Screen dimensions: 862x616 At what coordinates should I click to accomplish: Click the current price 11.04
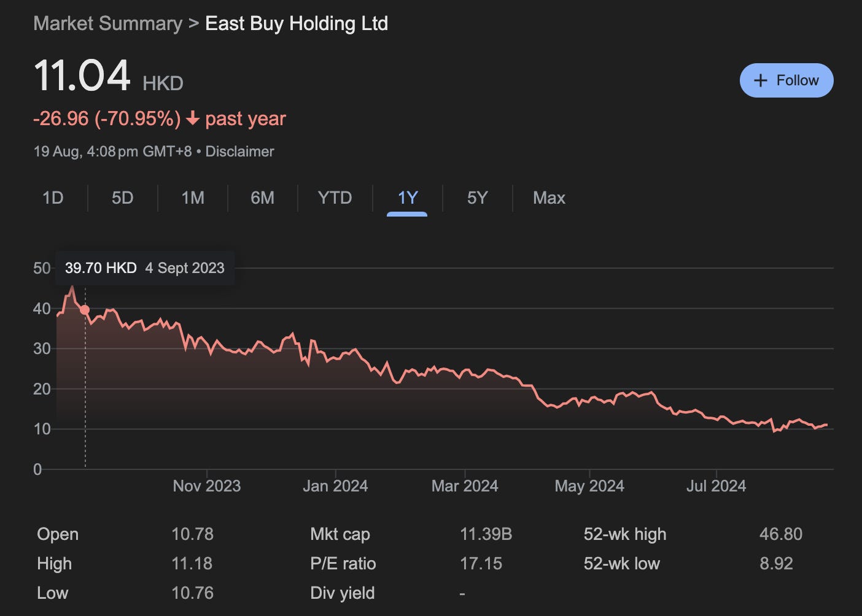pyautogui.click(x=82, y=76)
